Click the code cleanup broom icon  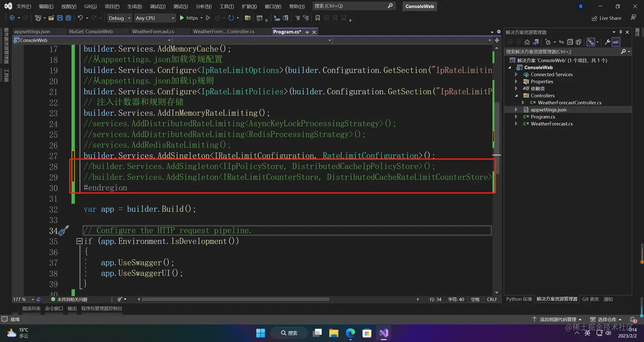120,299
